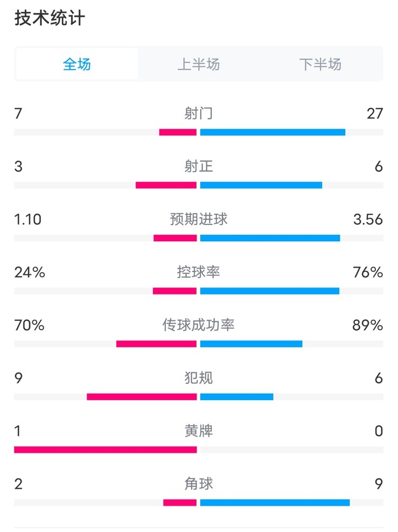Click the pink 传球成功率 stat bar
This screenshot has width=398, height=532.
(156, 343)
